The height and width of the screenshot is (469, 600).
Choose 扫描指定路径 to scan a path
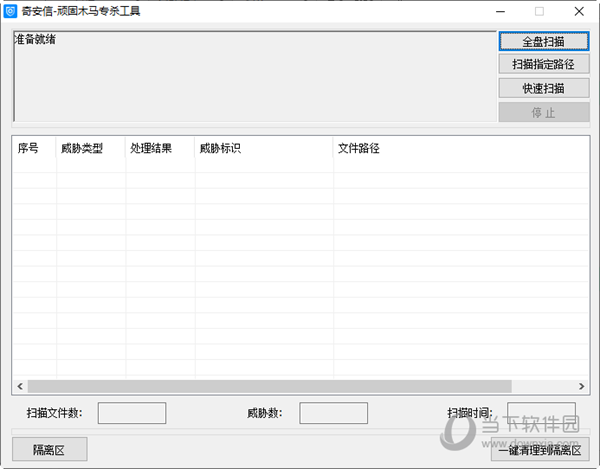click(543, 64)
